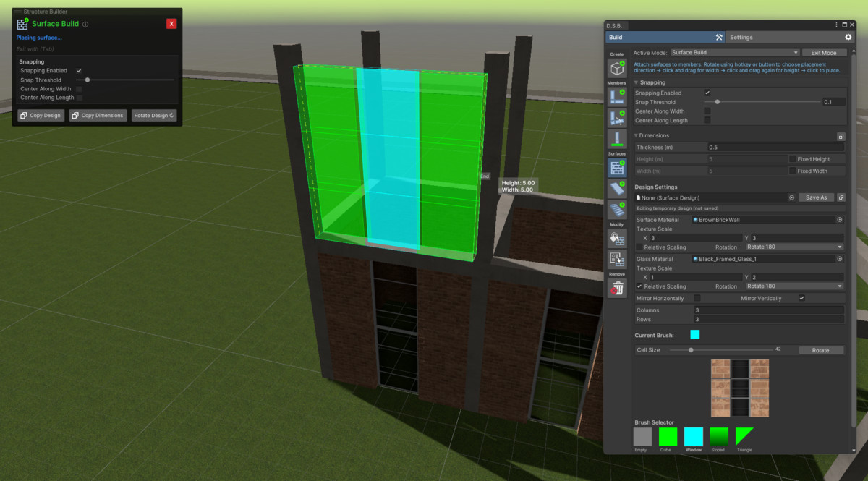Viewport: 868px width, 481px height.
Task: Click Copy Design button
Action: tap(41, 115)
